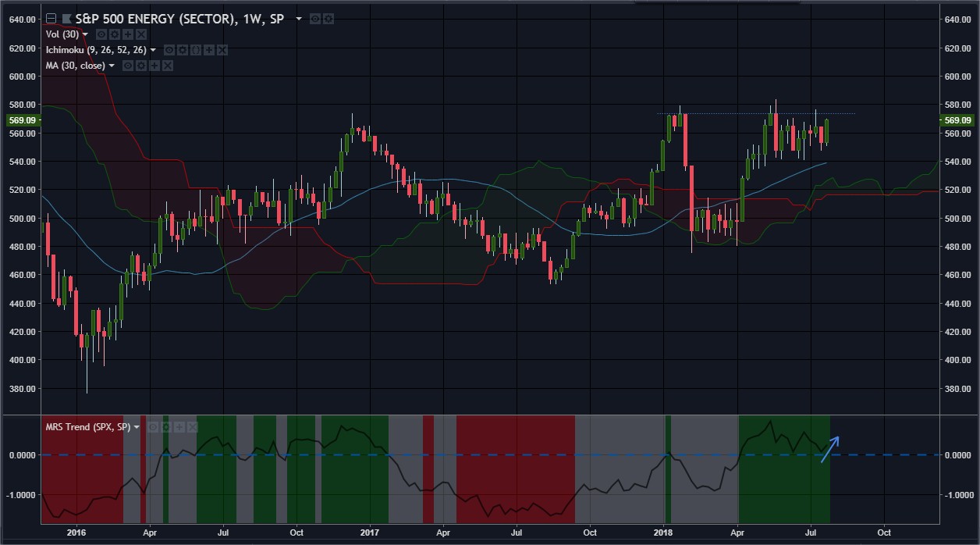
Task: Click the Vol (30) legend label
Action: coord(62,34)
